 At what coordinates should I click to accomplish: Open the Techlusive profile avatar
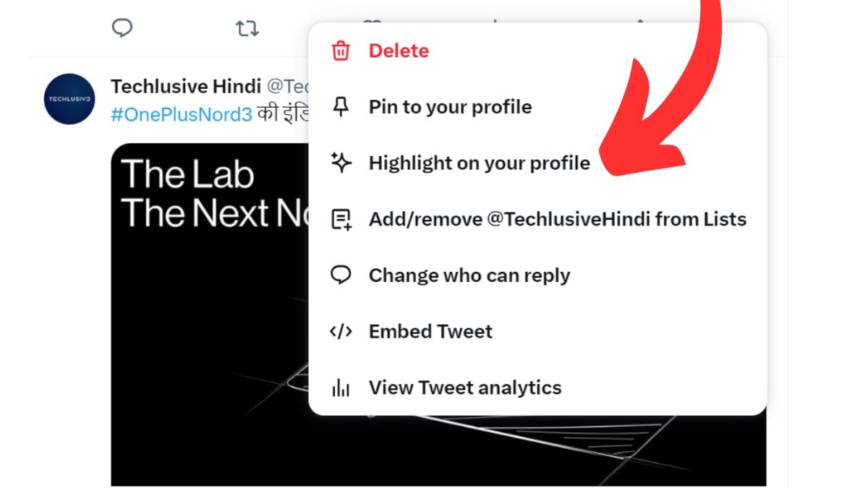(x=69, y=98)
